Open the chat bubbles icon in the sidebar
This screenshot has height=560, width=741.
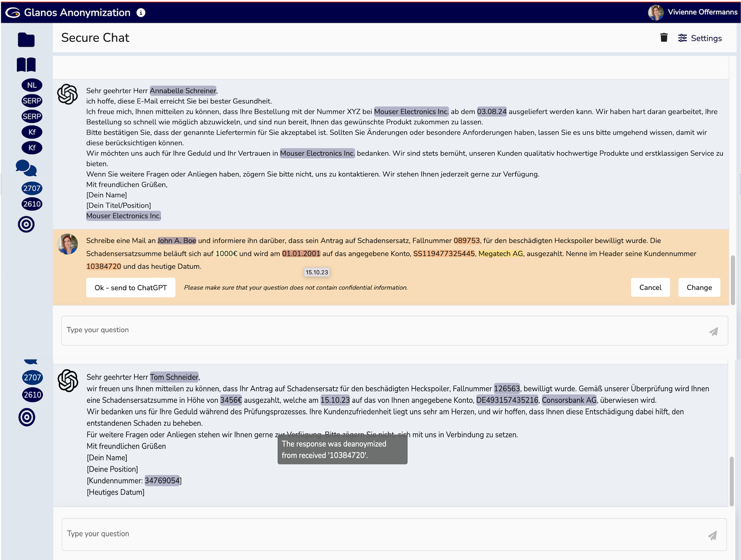(26, 168)
